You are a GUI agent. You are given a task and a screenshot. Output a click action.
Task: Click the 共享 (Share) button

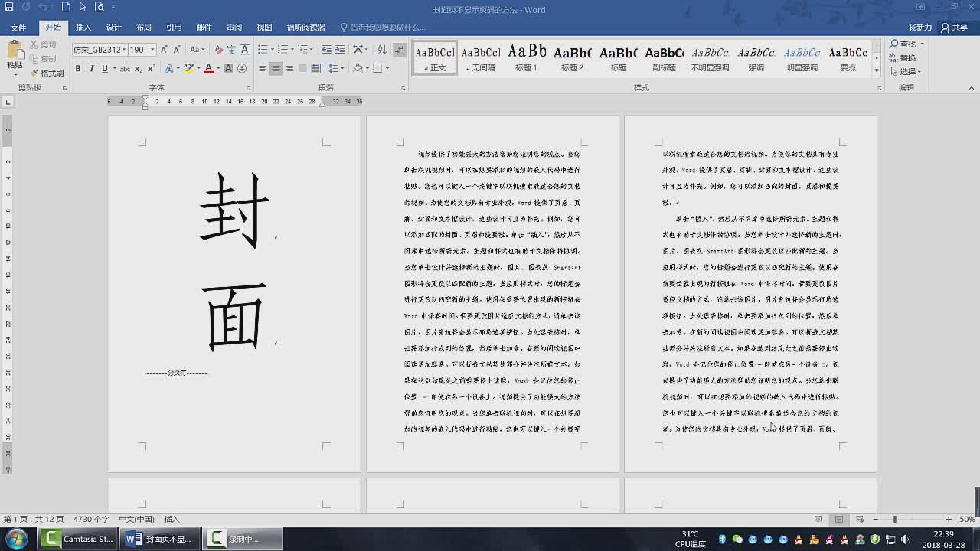[955, 28]
